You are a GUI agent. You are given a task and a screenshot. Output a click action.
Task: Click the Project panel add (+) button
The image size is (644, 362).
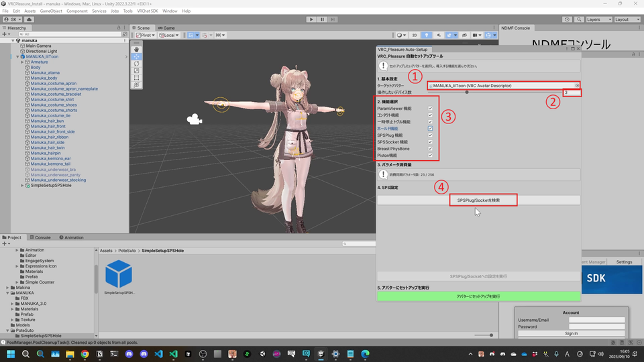(5, 244)
